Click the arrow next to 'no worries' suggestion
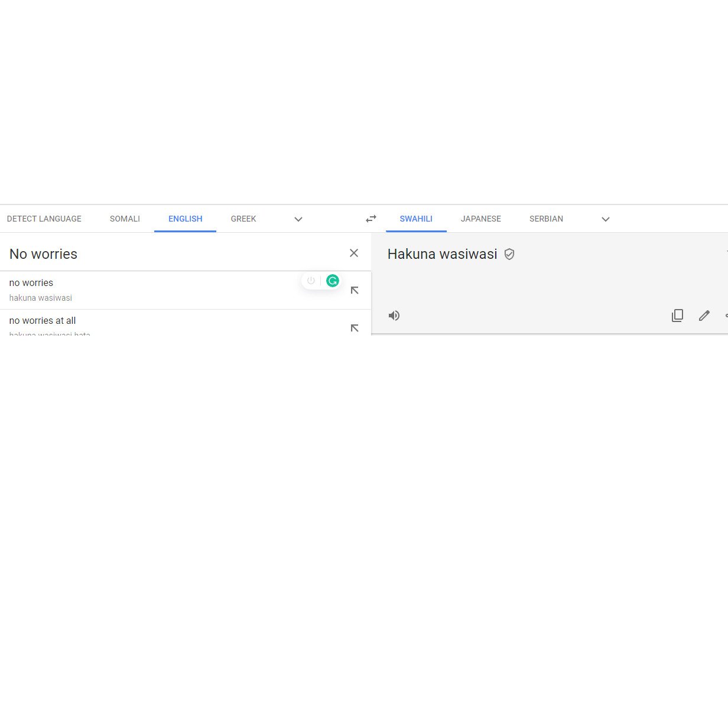Image resolution: width=728 pixels, height=728 pixels. pos(355,290)
